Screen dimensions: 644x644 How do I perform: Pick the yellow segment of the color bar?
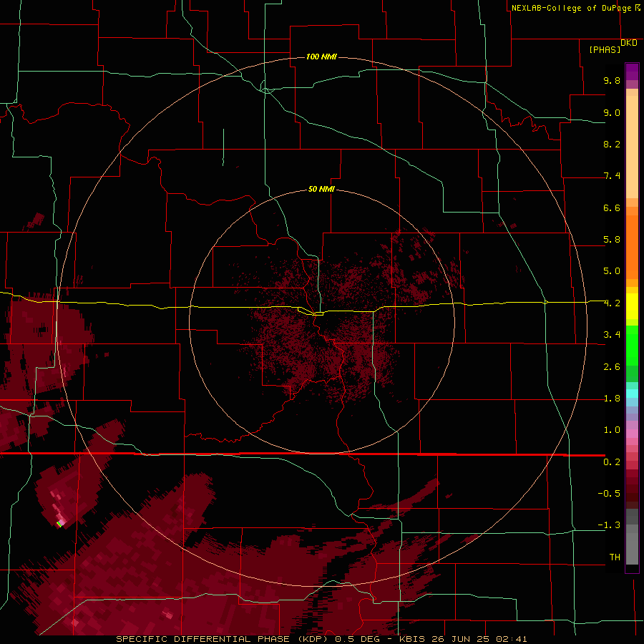pos(632,306)
